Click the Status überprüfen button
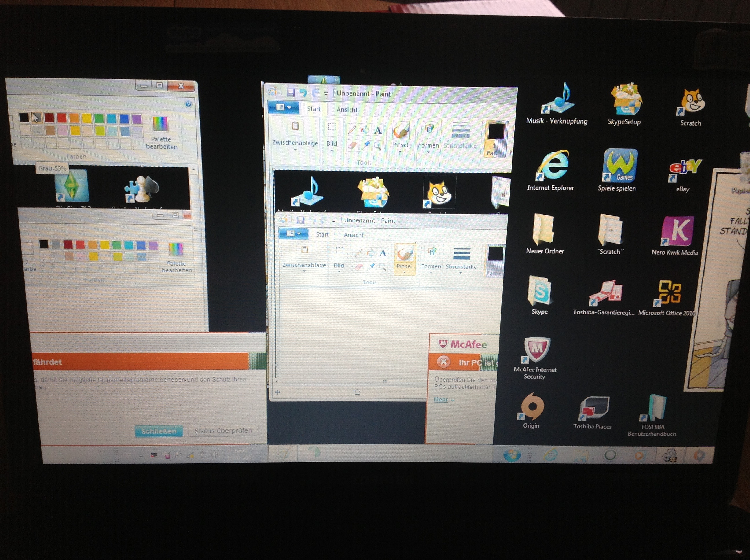 pos(223,431)
